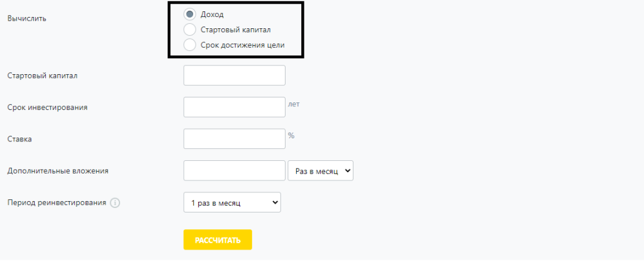
Task: Select Срок достижения цели radio circle
Action: (x=190, y=45)
